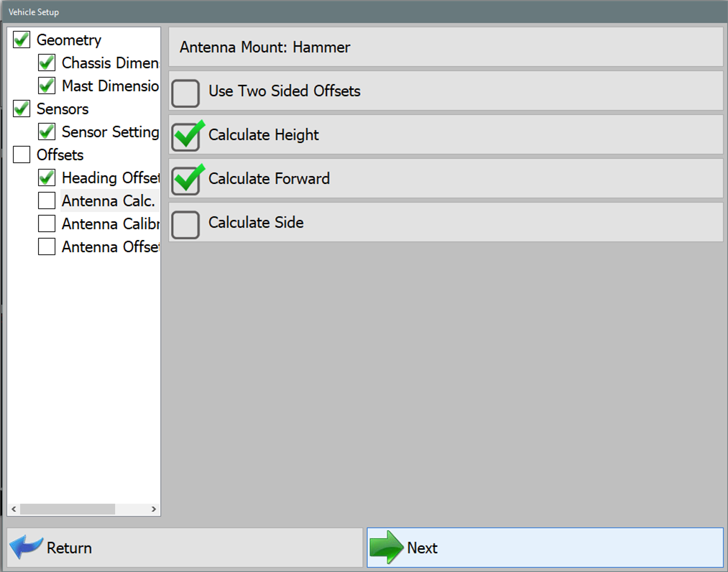Select Heading Offset tree item
The width and height of the screenshot is (728, 572).
(109, 178)
